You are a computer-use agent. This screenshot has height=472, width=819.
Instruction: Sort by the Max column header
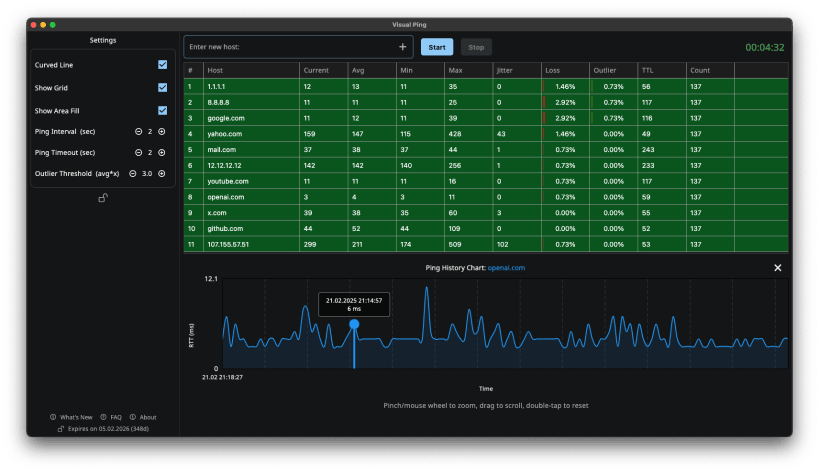[x=469, y=70]
